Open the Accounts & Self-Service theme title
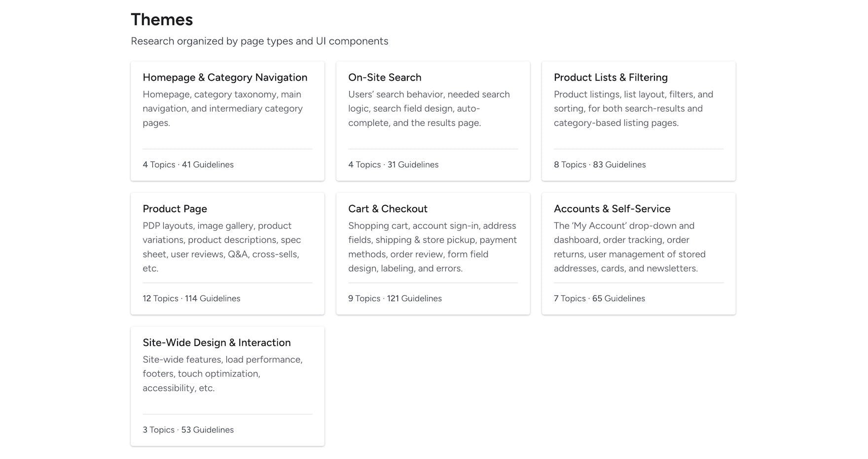868x459 pixels. point(612,209)
